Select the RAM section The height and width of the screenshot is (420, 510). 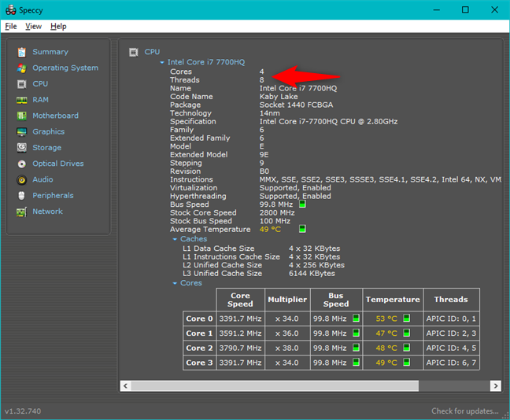(41, 100)
